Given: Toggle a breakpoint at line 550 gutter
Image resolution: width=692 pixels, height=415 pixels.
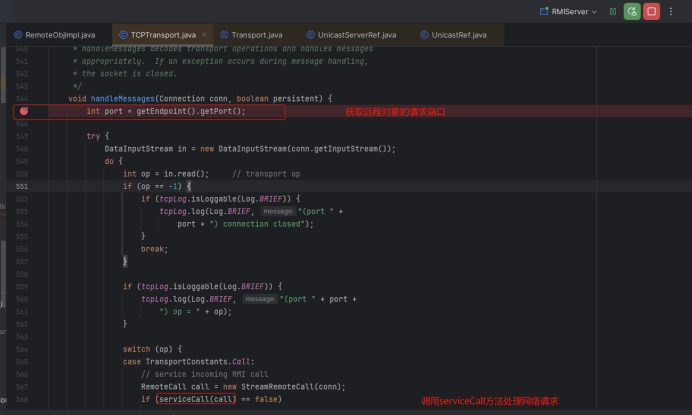Looking at the screenshot, I should tap(23, 174).
